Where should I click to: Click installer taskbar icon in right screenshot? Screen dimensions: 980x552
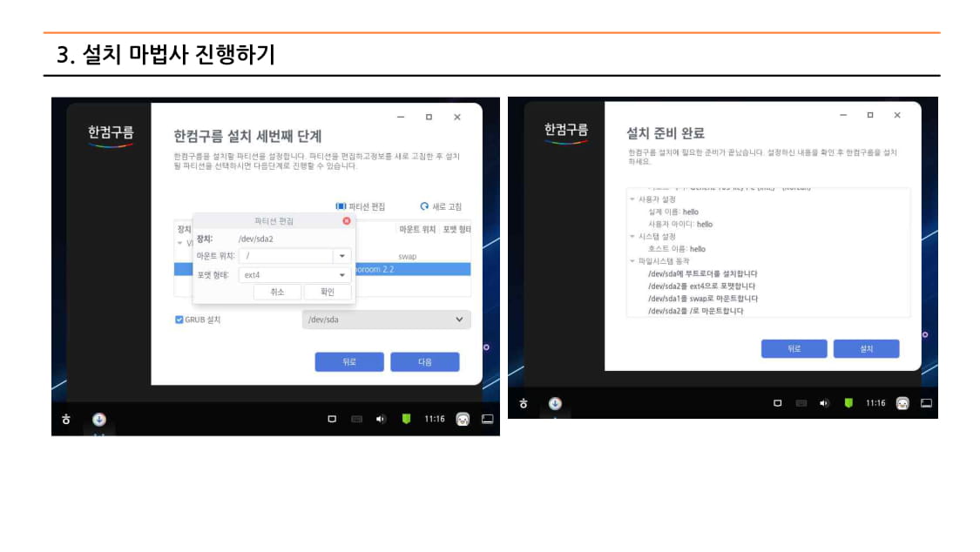(x=555, y=404)
